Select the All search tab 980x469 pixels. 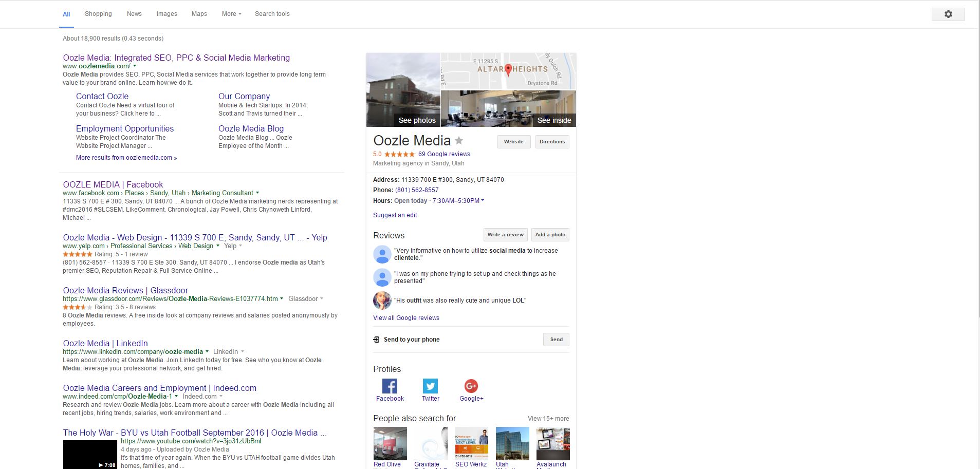66,14
